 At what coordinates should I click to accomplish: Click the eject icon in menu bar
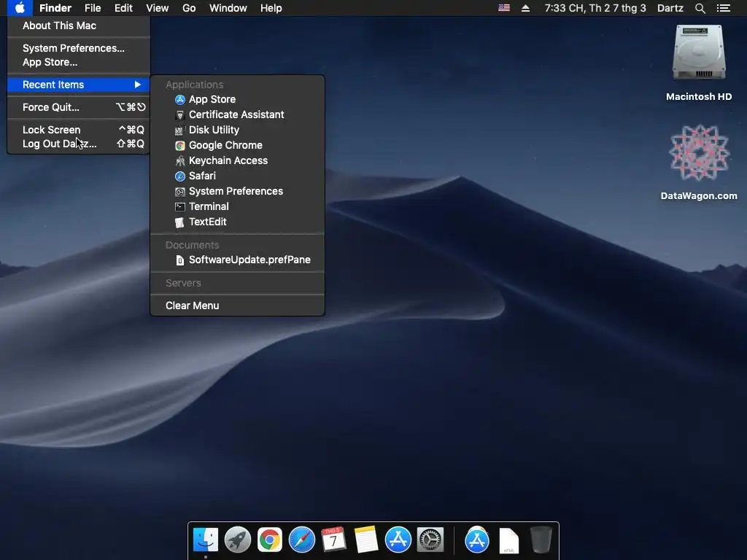[x=525, y=8]
